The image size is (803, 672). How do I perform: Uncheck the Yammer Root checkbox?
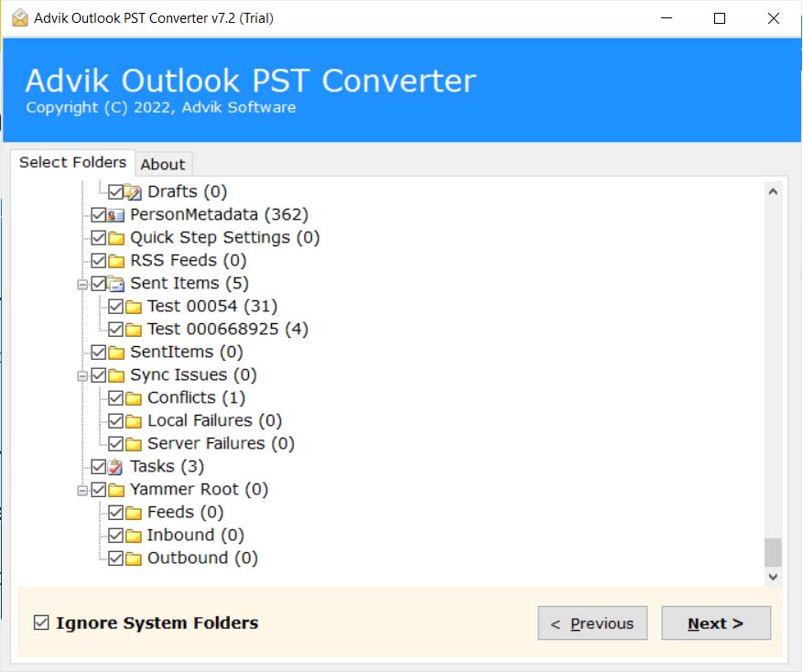tap(98, 490)
